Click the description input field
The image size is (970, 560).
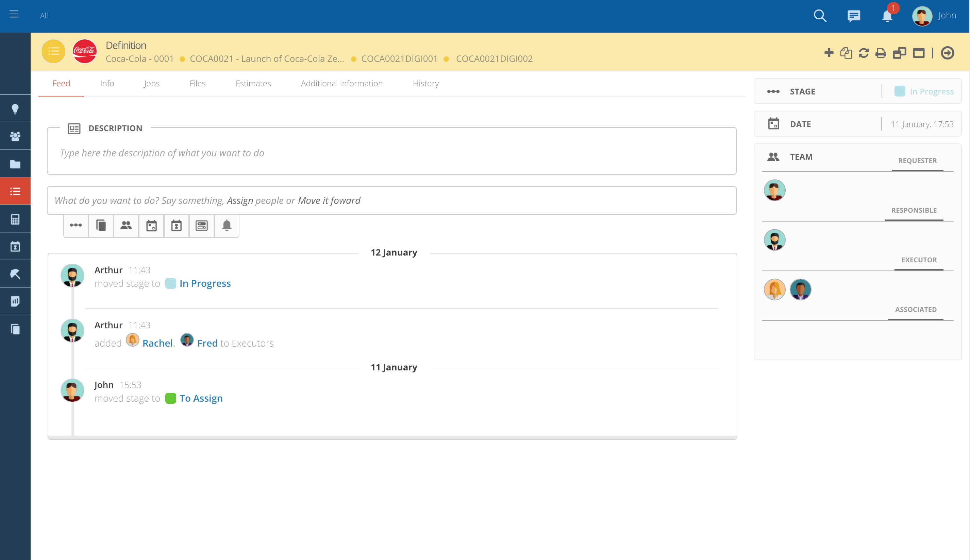point(391,153)
